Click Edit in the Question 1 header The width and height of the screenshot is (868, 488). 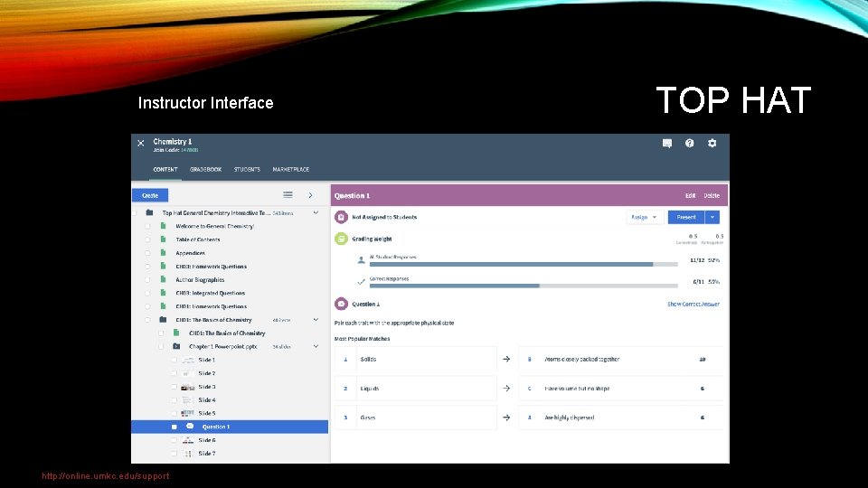[690, 196]
